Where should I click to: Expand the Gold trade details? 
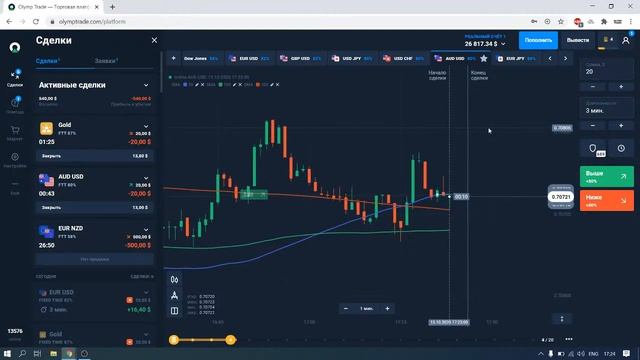click(x=146, y=126)
